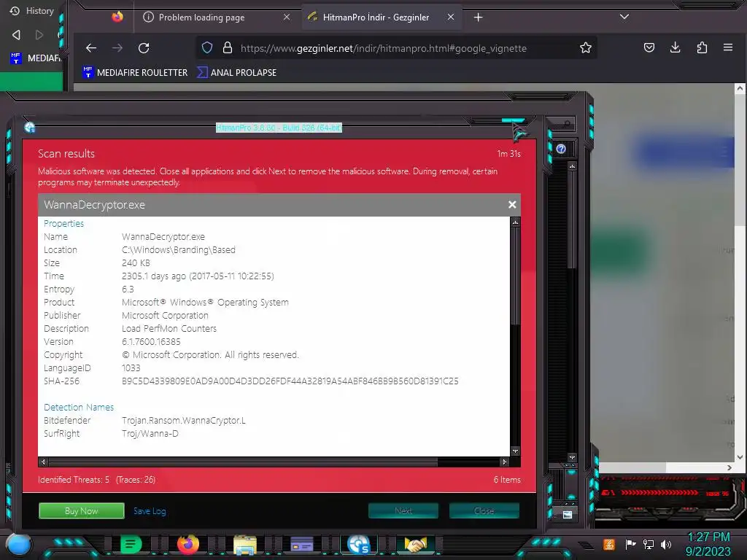Click the Troj/Wanna-D SurfRight detection

tap(150, 433)
